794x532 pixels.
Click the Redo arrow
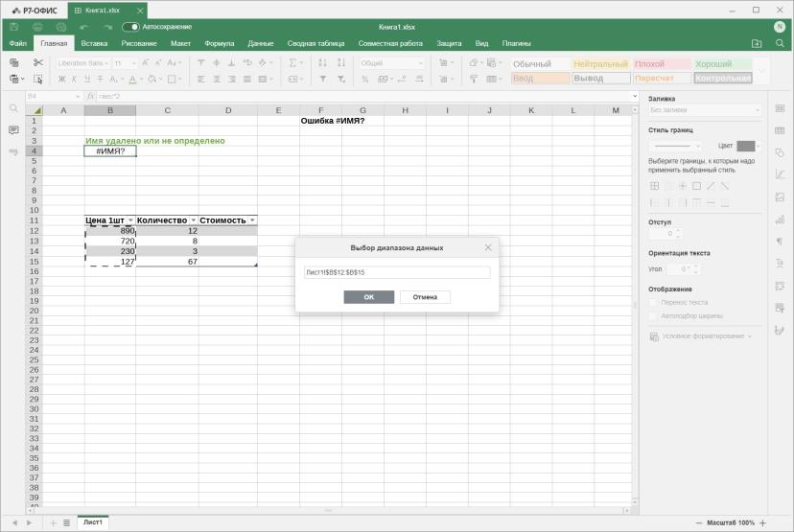[x=107, y=27]
